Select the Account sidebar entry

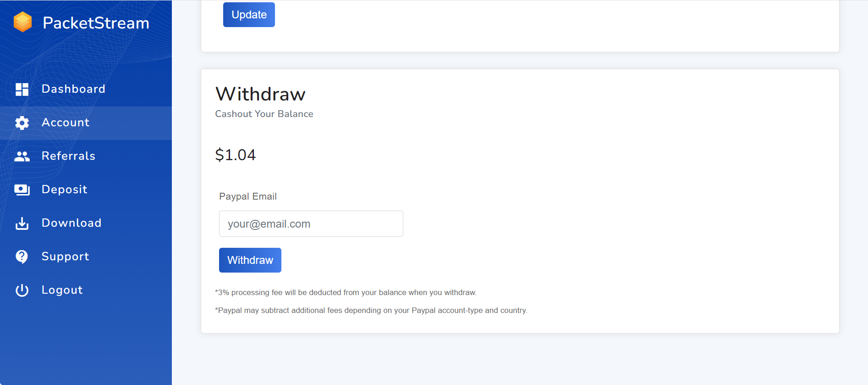click(x=66, y=123)
